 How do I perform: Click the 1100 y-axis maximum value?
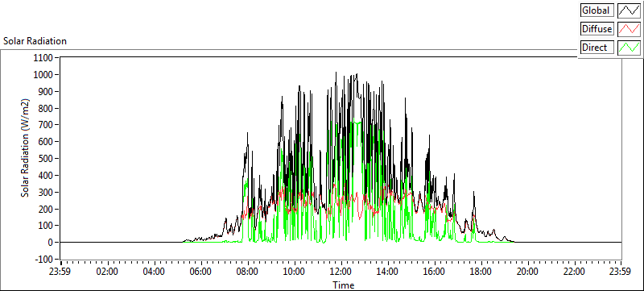click(45, 57)
